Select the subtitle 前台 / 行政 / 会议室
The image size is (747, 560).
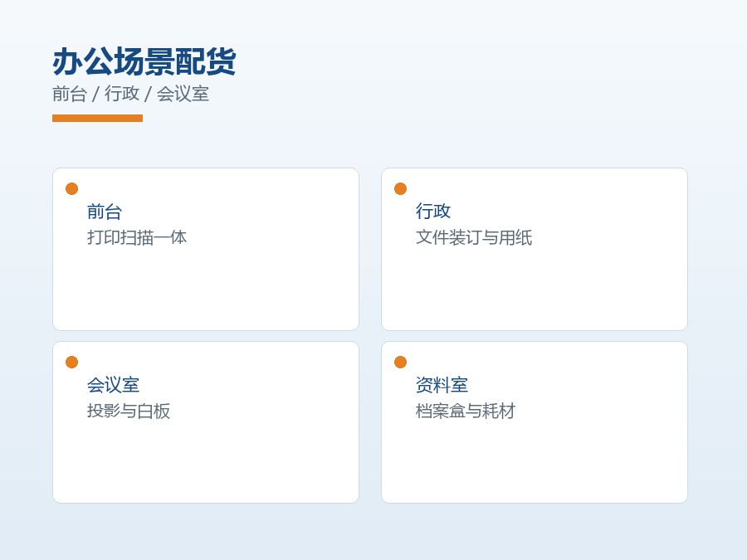(x=130, y=94)
